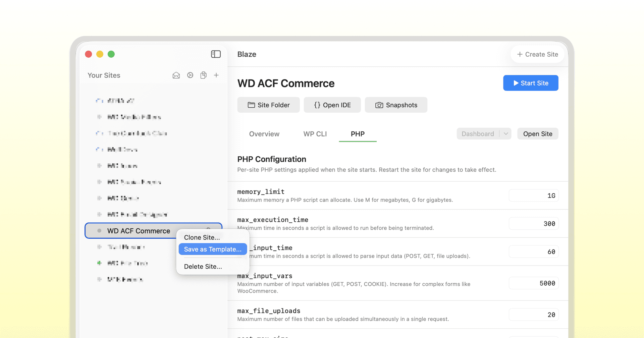Click the memory_limit setting label

pos(261,192)
